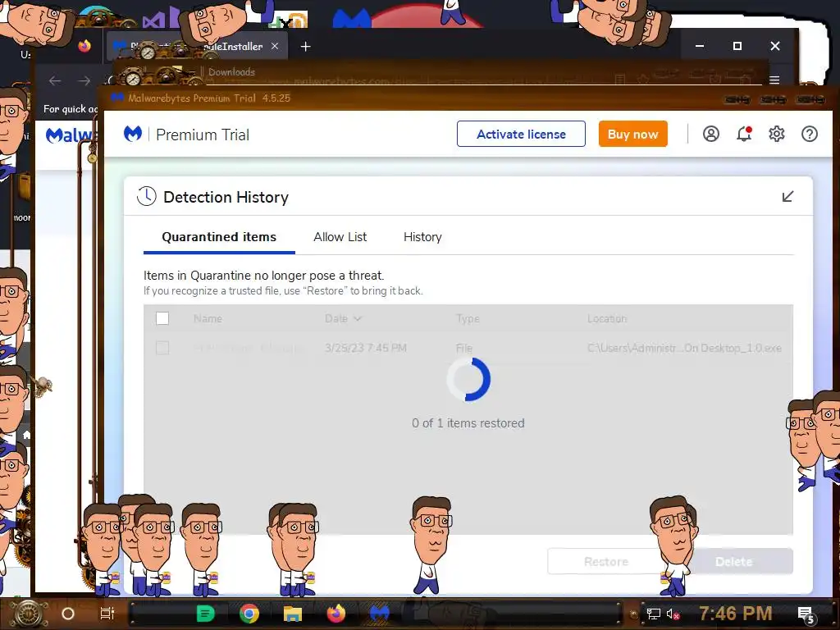Click the Detection History clock icon
Image resolution: width=840 pixels, height=630 pixels.
point(146,197)
